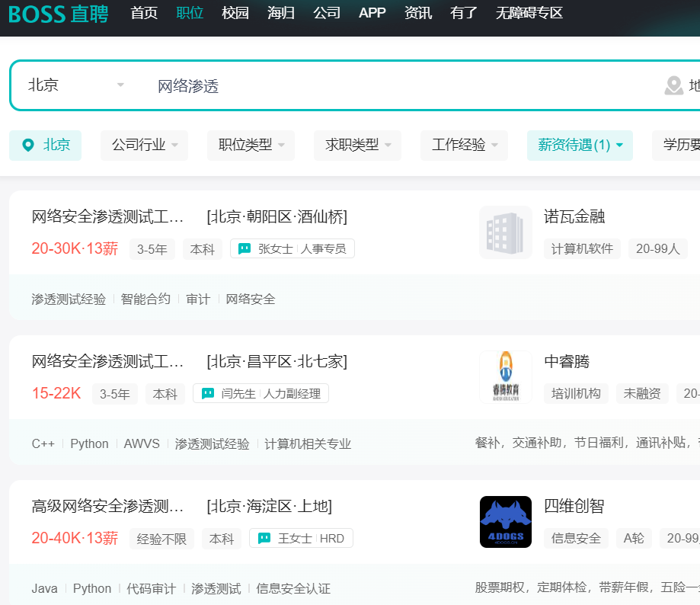
Task: Click 20-99人 tag under 诺瓦金融
Action: tap(658, 248)
